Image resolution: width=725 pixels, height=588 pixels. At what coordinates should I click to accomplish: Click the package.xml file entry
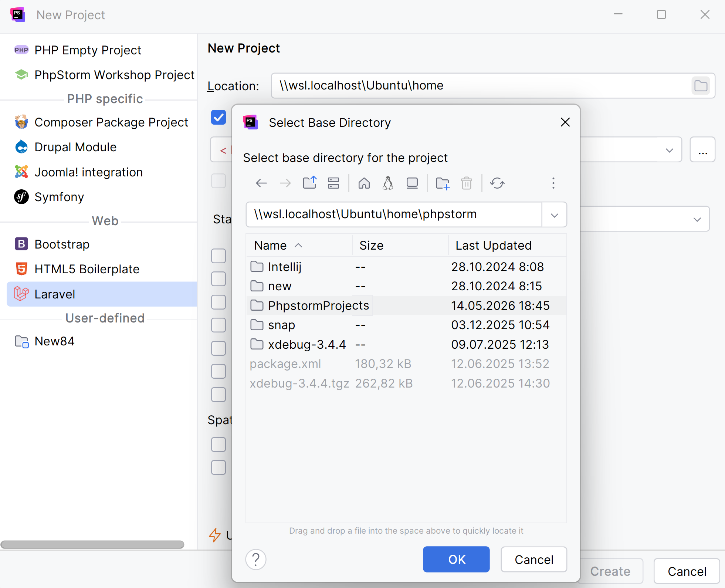(x=406, y=364)
